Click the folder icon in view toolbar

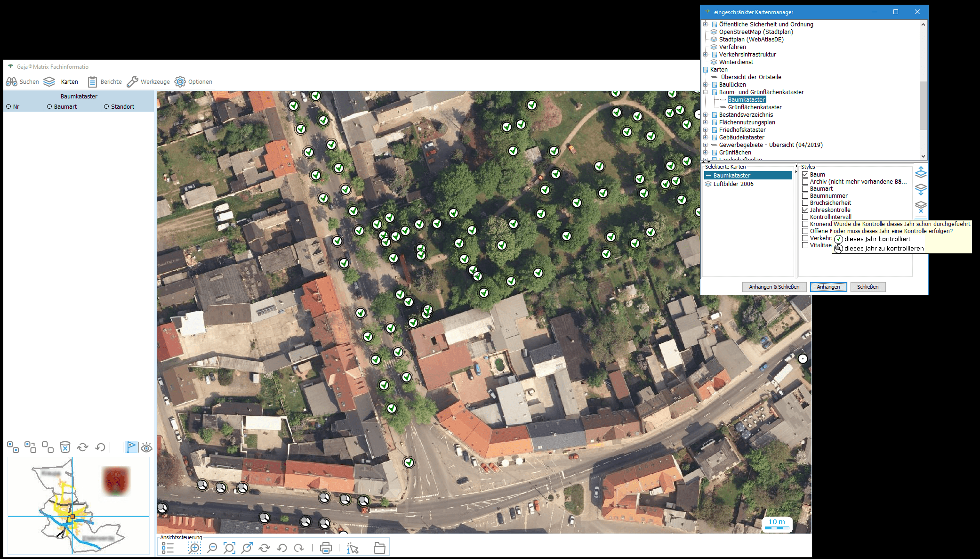tap(379, 548)
